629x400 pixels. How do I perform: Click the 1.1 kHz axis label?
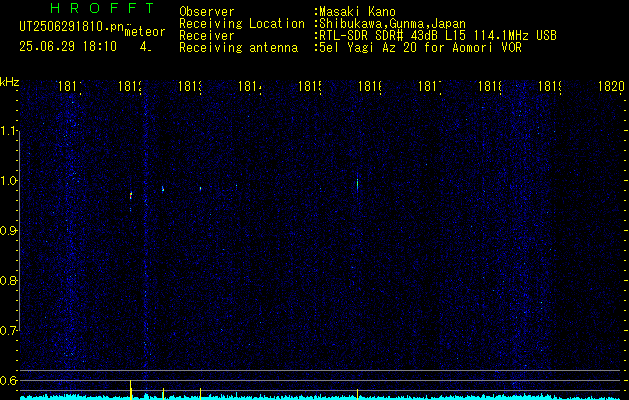pyautogui.click(x=8, y=131)
